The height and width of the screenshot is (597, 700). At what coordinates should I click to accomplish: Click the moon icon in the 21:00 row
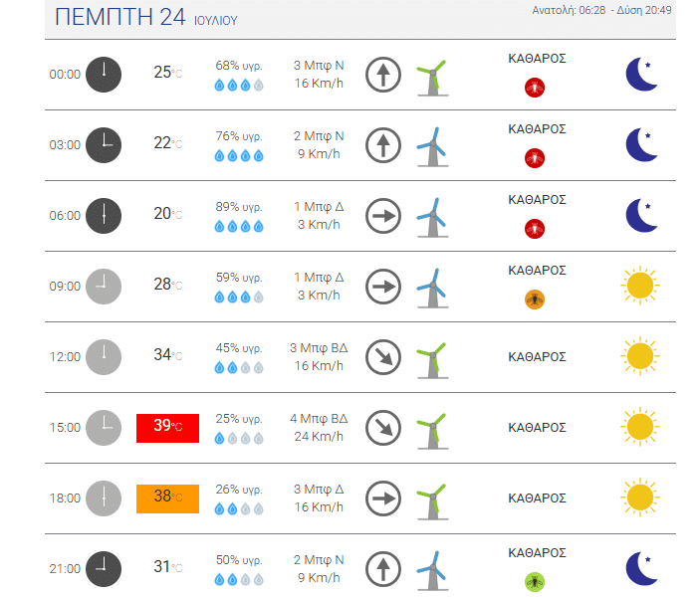click(x=641, y=569)
